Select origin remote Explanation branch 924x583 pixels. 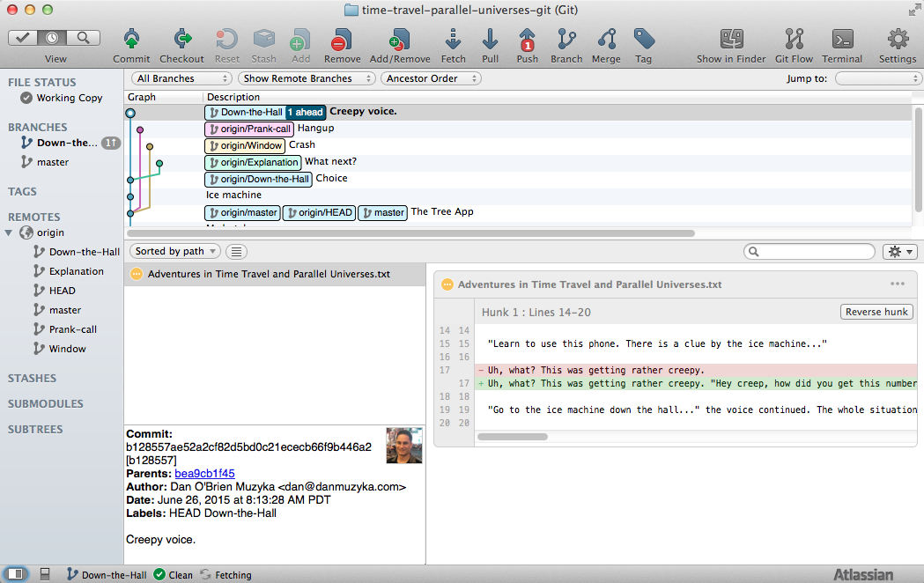pos(76,271)
